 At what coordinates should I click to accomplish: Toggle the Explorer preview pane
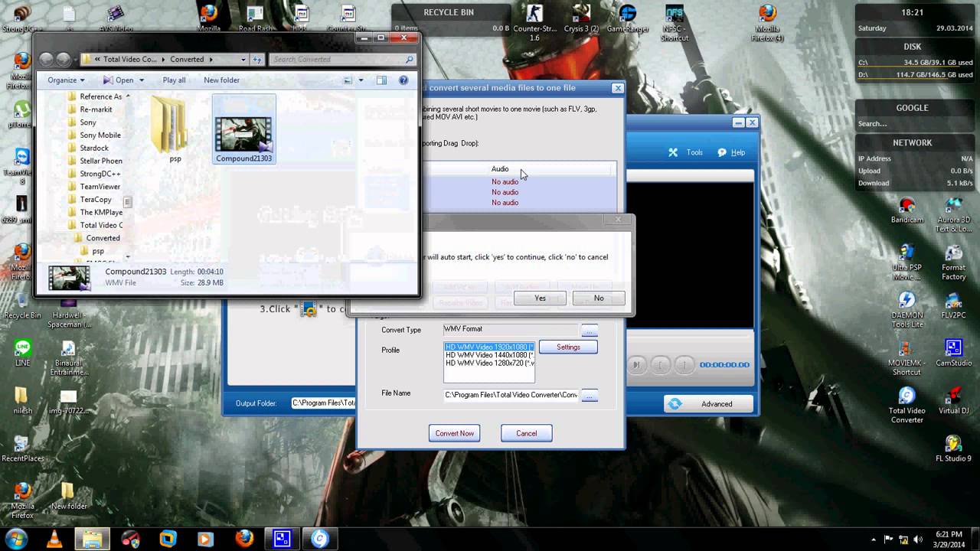381,80
